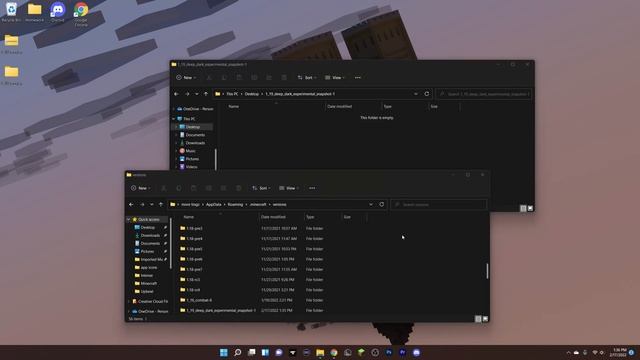
Task: Click See more ellipsis in snapshot-1 window
Action: tap(358, 78)
